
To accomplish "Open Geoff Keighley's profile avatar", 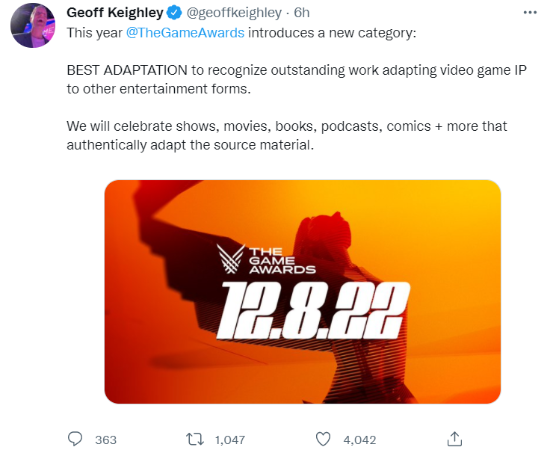I will [33, 25].
